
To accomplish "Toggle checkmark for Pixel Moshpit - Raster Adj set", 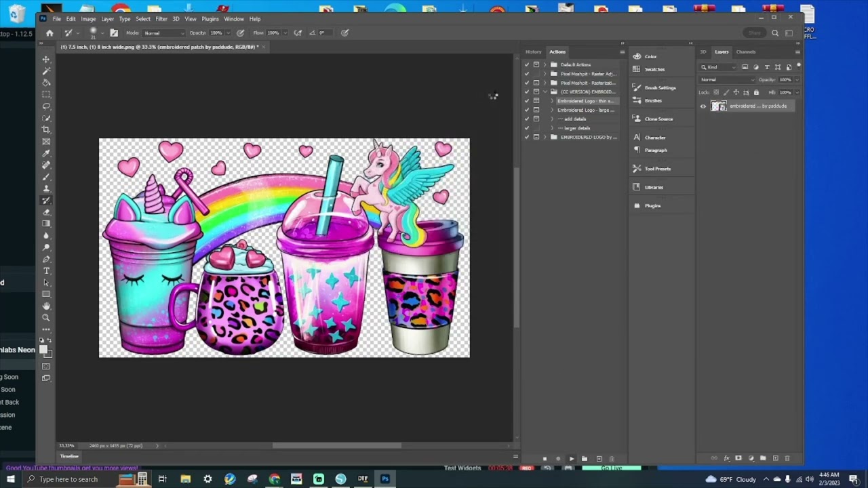I will pyautogui.click(x=527, y=74).
